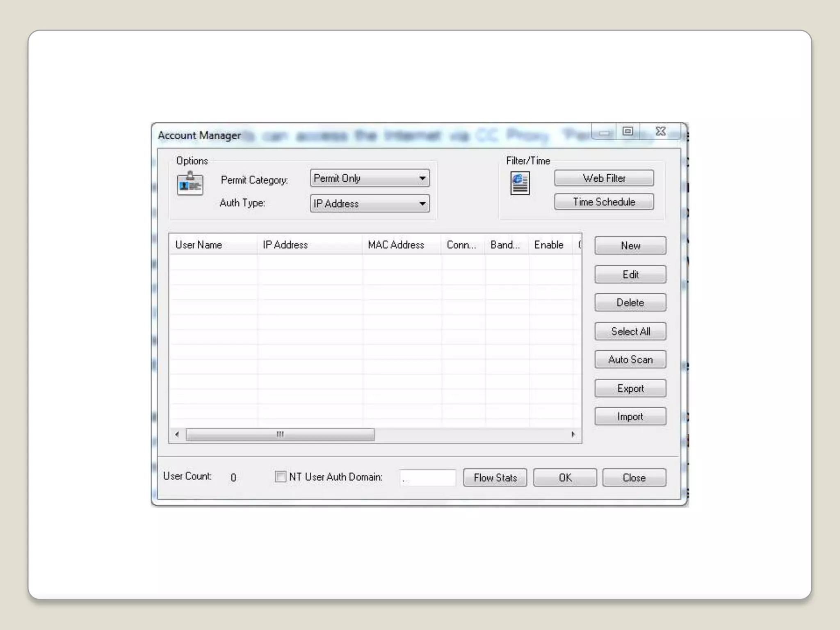This screenshot has height=630, width=840.
Task: Open the Permit Category dropdown
Action: [422, 178]
